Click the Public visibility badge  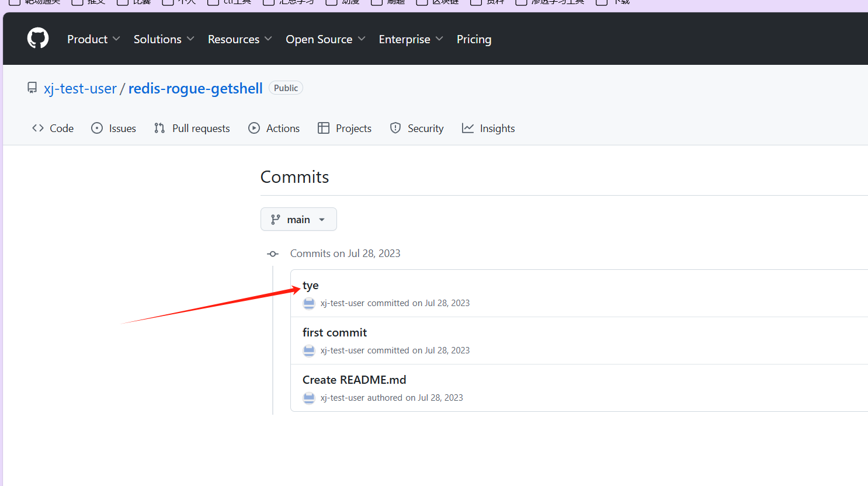(x=286, y=88)
